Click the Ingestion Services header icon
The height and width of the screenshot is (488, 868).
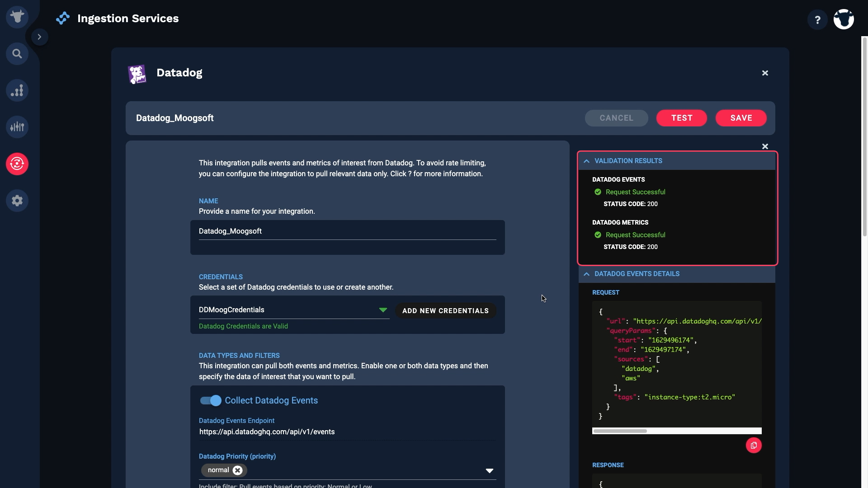tap(63, 18)
